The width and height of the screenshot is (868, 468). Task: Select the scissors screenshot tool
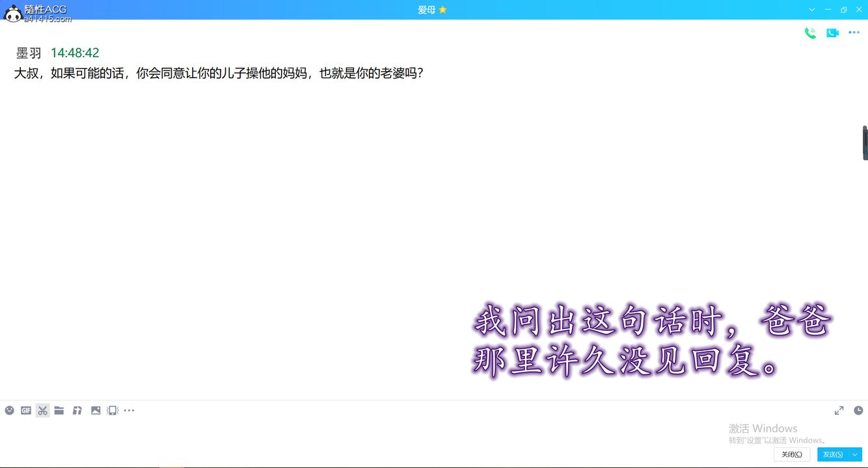pyautogui.click(x=43, y=410)
